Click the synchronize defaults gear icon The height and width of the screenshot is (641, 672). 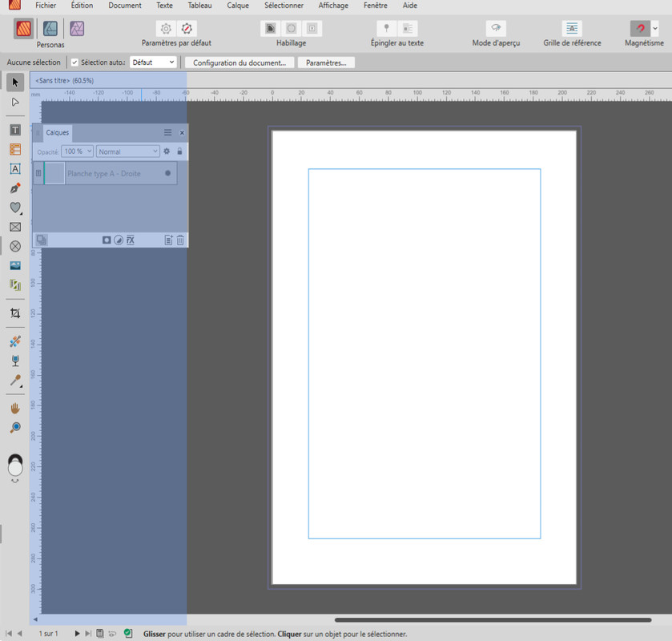pyautogui.click(x=166, y=28)
